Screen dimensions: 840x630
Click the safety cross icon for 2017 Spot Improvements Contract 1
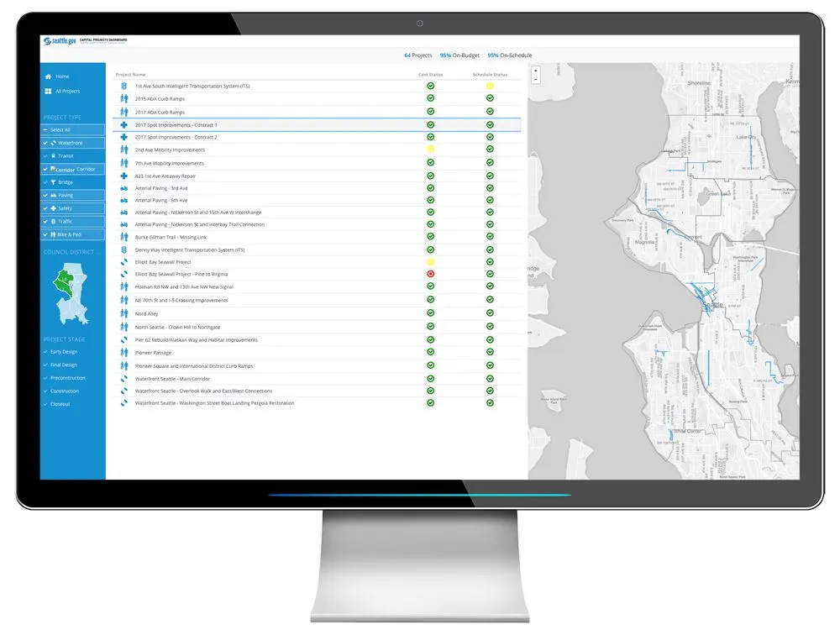click(123, 123)
